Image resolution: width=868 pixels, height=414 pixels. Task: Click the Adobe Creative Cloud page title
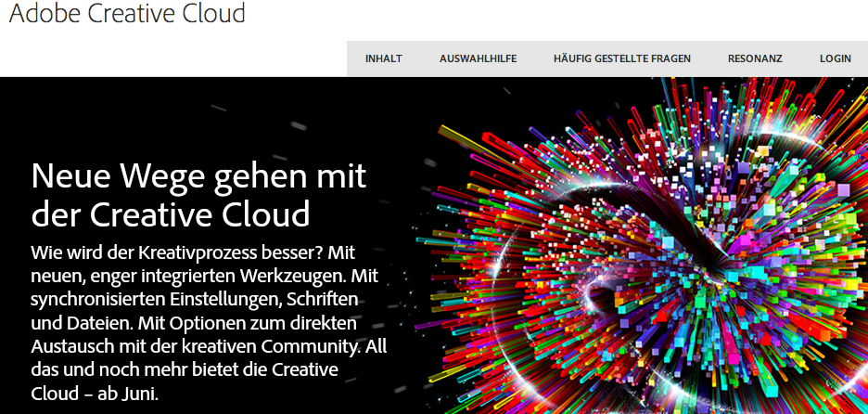click(x=127, y=13)
